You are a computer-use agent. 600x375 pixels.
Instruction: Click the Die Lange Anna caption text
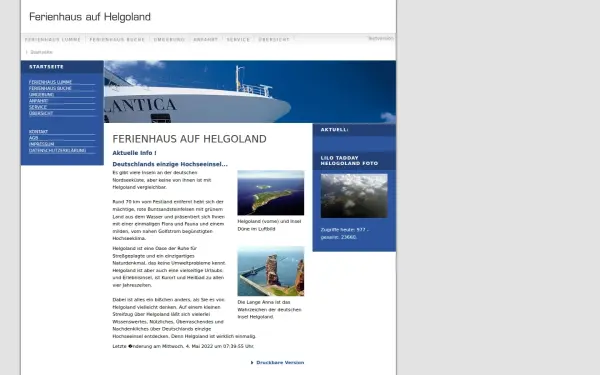[269, 310]
